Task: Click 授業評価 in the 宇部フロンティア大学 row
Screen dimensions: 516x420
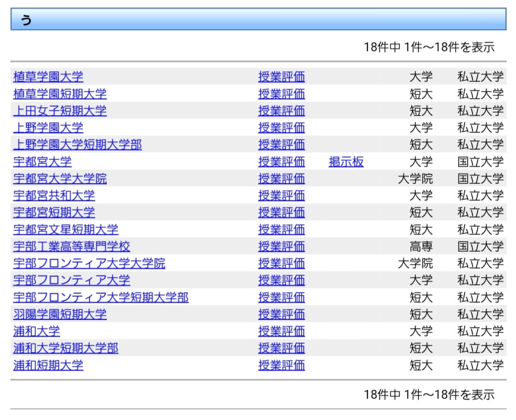Action: [x=281, y=281]
